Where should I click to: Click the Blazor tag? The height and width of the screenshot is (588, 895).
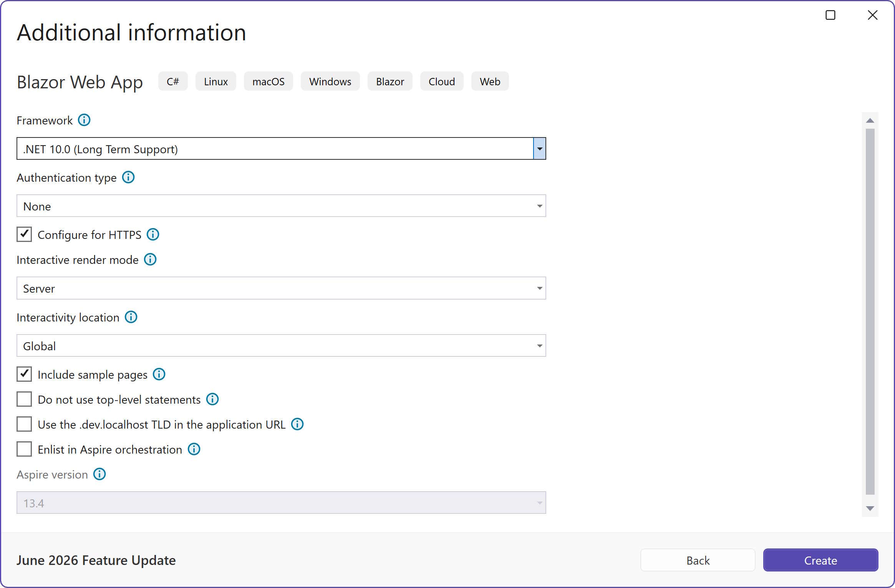390,81
